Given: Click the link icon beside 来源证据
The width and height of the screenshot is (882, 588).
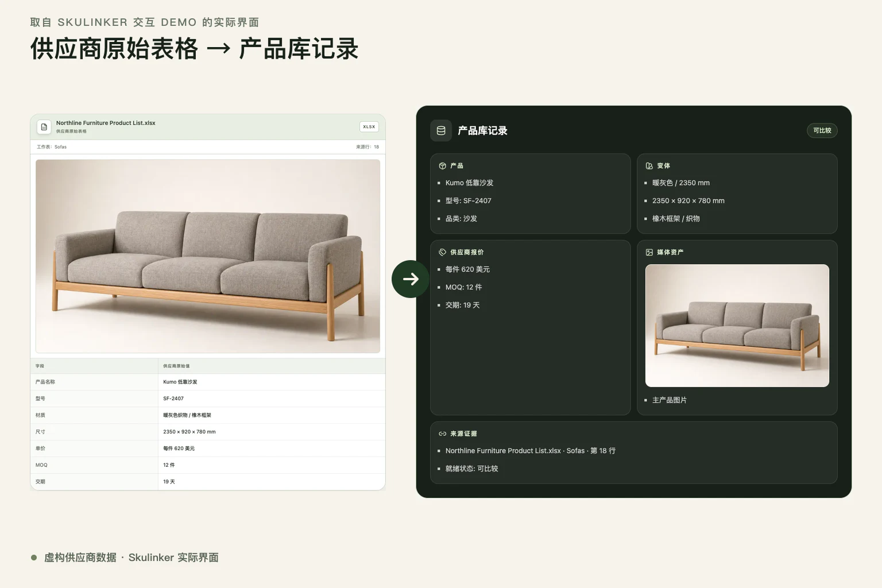Looking at the screenshot, I should coord(443,434).
